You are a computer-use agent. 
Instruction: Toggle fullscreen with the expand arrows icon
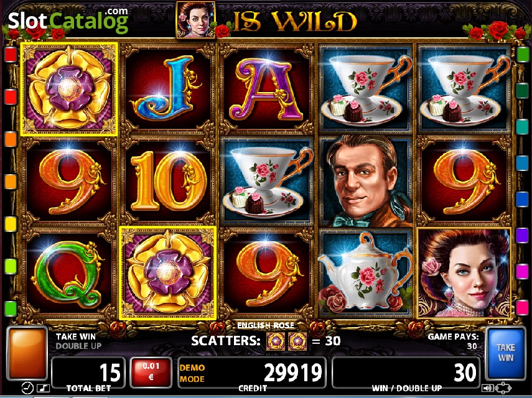(503, 388)
